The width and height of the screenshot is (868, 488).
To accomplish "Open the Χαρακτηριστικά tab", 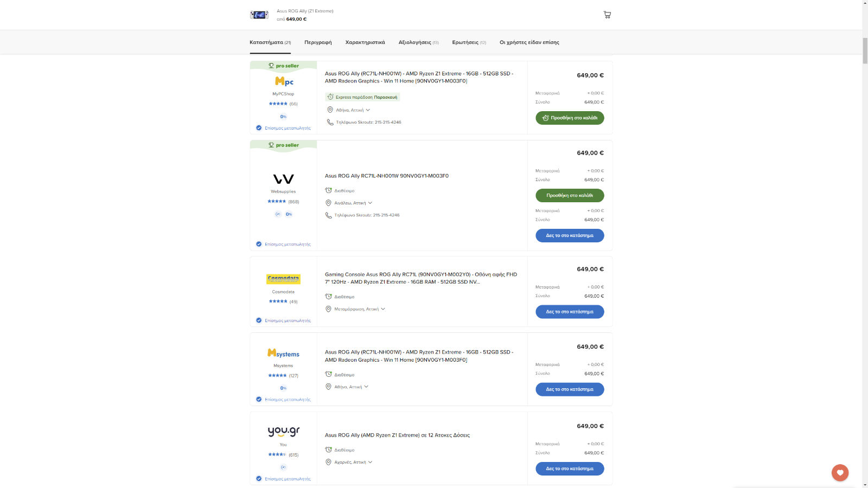I will pyautogui.click(x=365, y=42).
